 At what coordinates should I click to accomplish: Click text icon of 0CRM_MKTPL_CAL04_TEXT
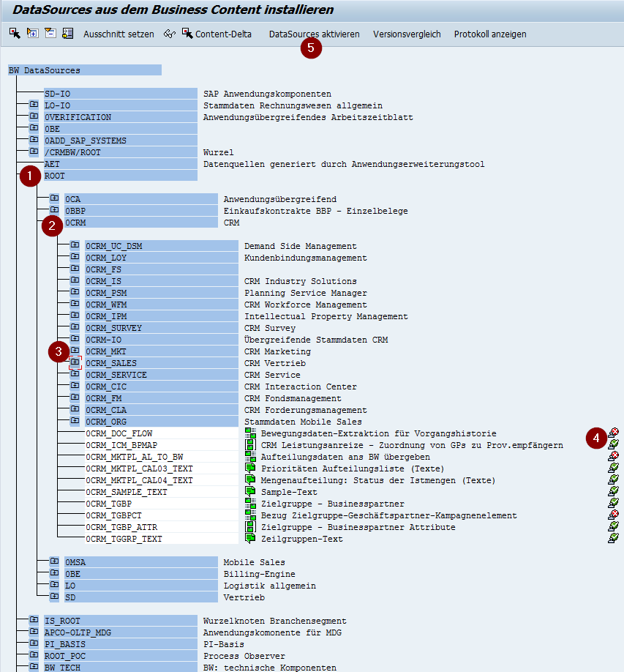[x=250, y=480]
